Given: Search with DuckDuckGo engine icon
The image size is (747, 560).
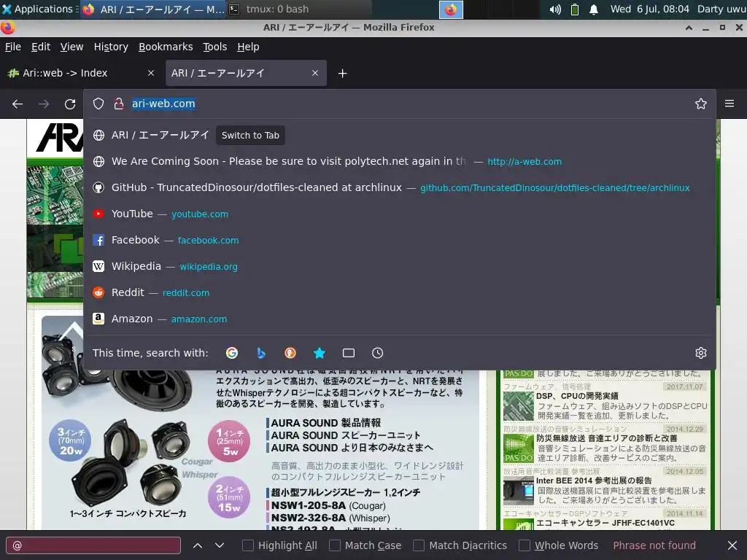Looking at the screenshot, I should [x=290, y=353].
